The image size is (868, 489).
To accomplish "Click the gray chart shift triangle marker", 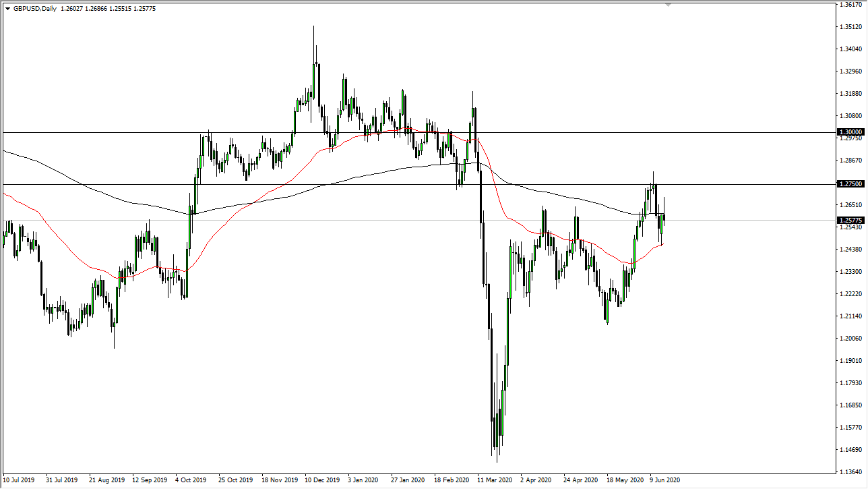I will point(669,4).
